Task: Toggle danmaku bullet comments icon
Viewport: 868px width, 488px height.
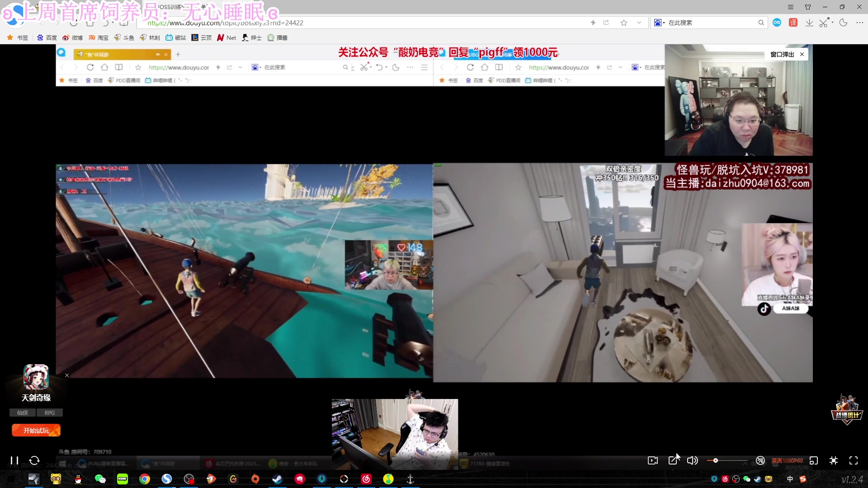Action: [760, 460]
